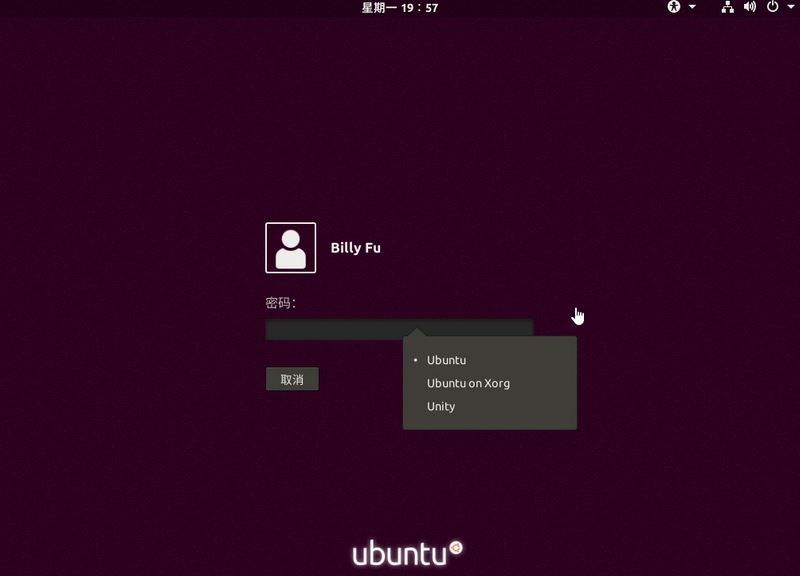Expand the system menu arrow beside power
This screenshot has width=800, height=576.
(789, 7)
